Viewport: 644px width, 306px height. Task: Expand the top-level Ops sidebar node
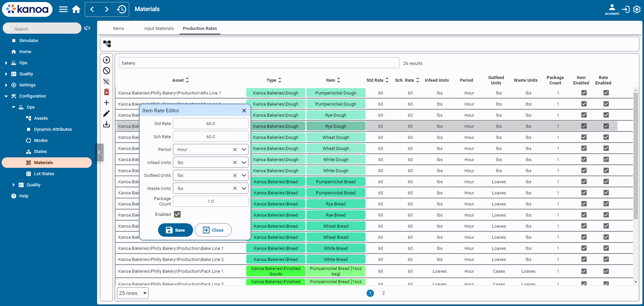tap(6, 63)
